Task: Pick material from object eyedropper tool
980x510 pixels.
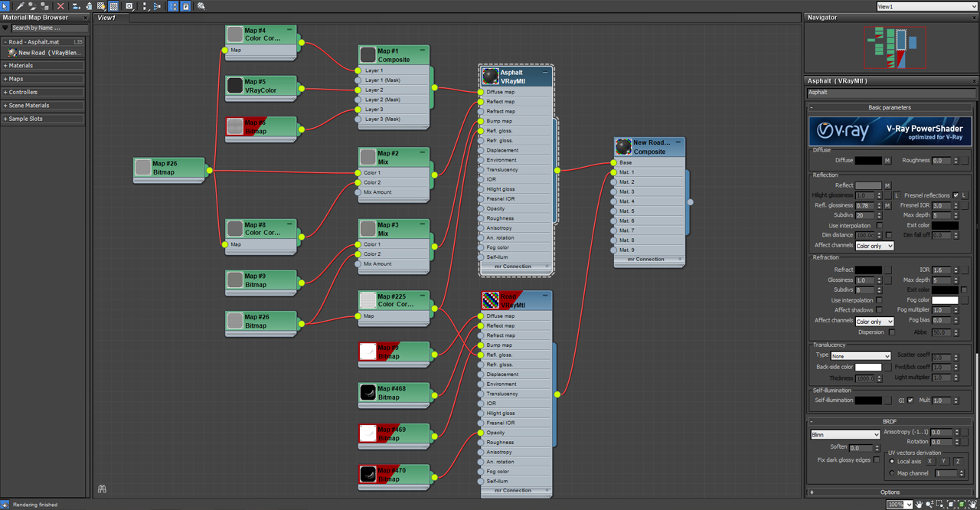Action: 21,6
